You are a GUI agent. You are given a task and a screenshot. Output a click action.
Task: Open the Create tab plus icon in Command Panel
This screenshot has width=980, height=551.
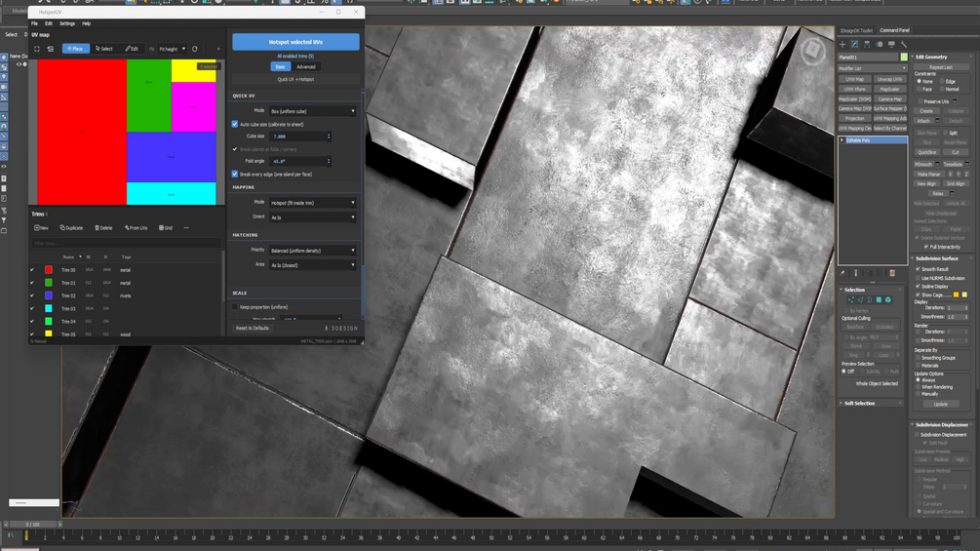[843, 44]
